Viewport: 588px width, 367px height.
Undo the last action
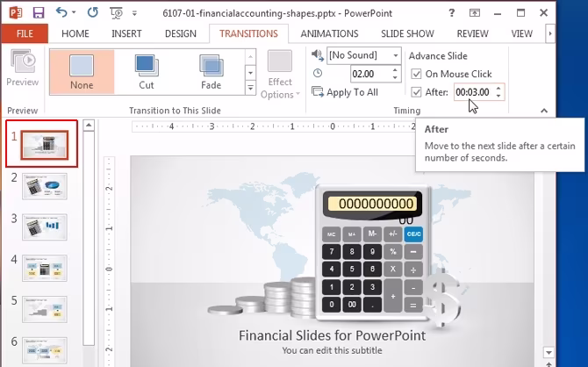(61, 13)
